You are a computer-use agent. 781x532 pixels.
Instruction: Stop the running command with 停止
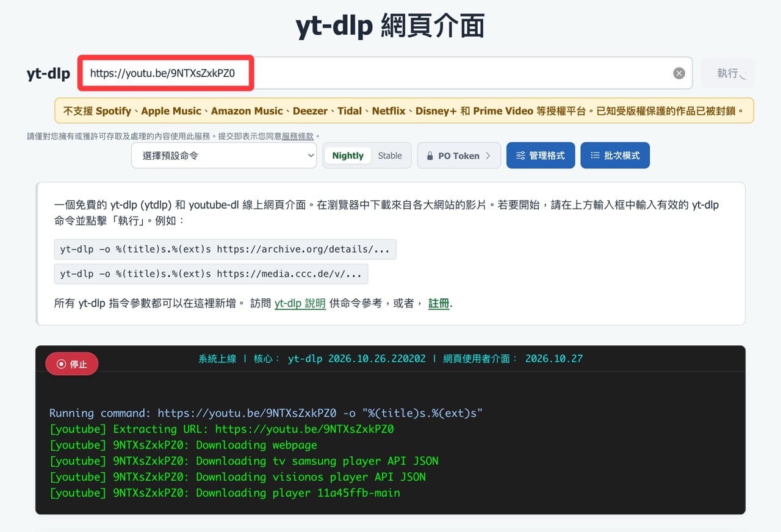72,364
